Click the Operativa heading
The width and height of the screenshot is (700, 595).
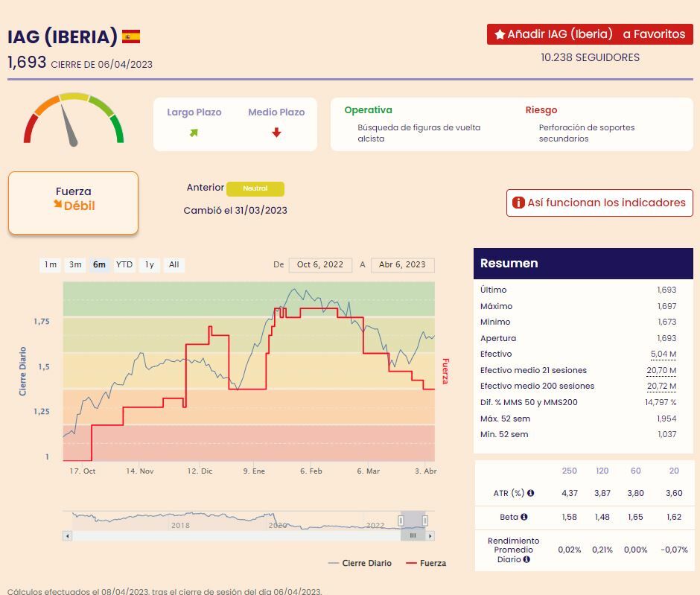[x=369, y=109]
